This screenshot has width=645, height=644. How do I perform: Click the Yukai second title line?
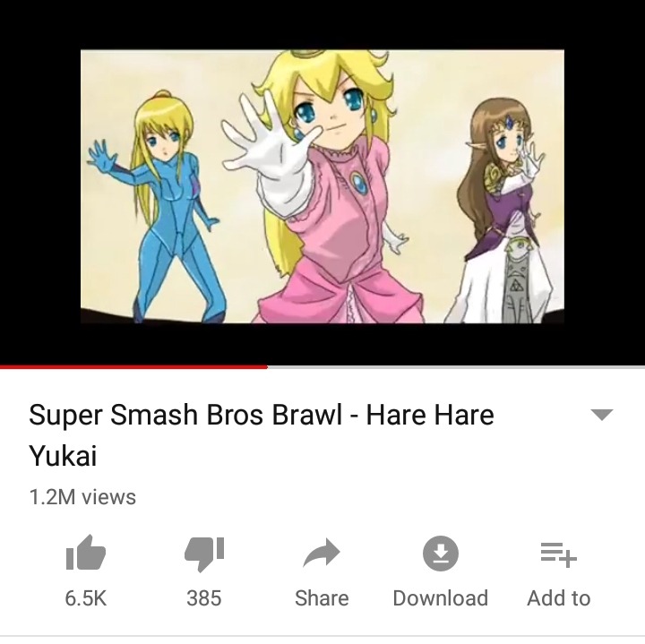(63, 457)
